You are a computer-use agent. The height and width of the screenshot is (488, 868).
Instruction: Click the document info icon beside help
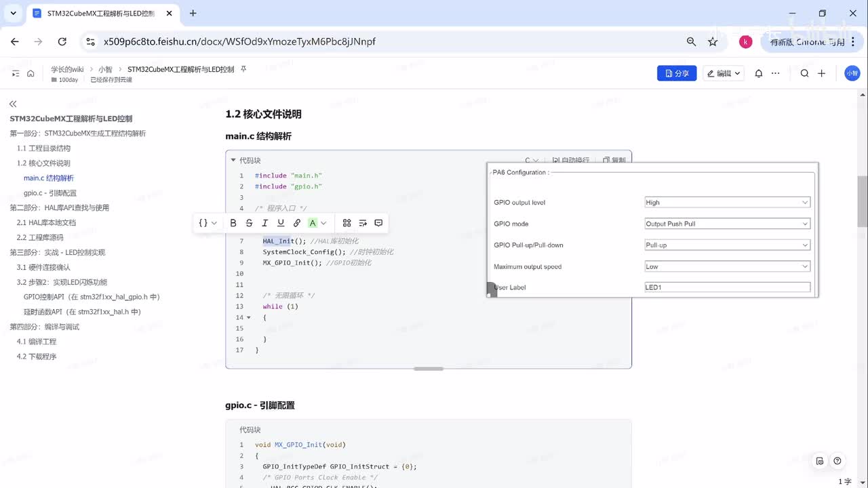click(x=820, y=461)
